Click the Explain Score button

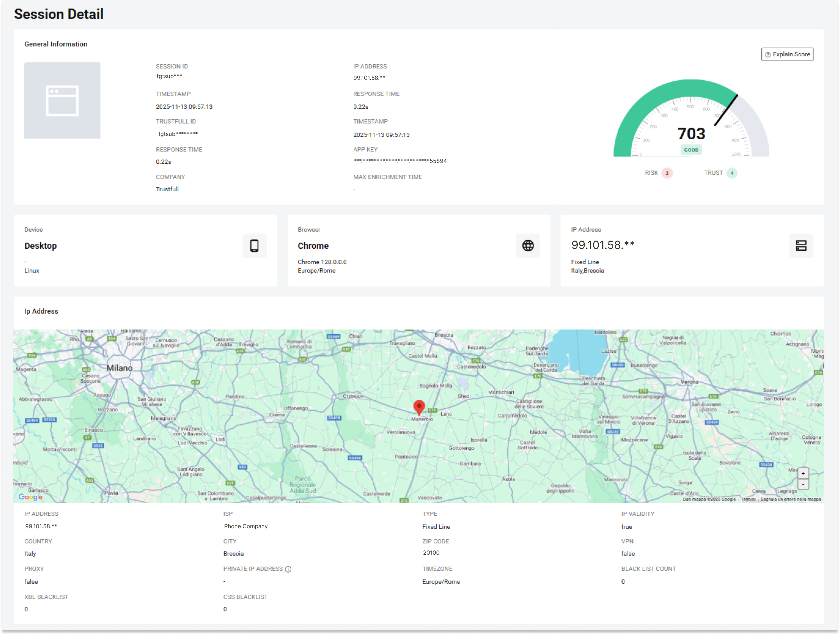(787, 54)
